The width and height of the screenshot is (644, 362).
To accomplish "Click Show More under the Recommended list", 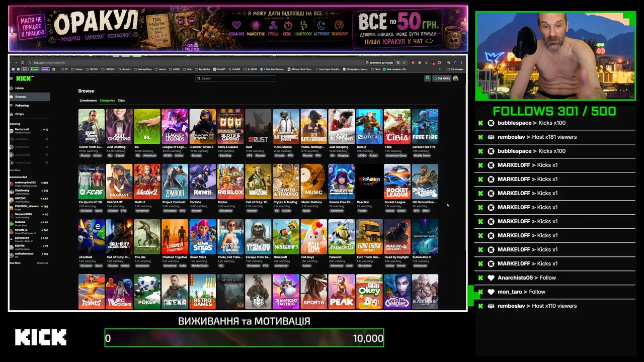I will click(x=15, y=263).
